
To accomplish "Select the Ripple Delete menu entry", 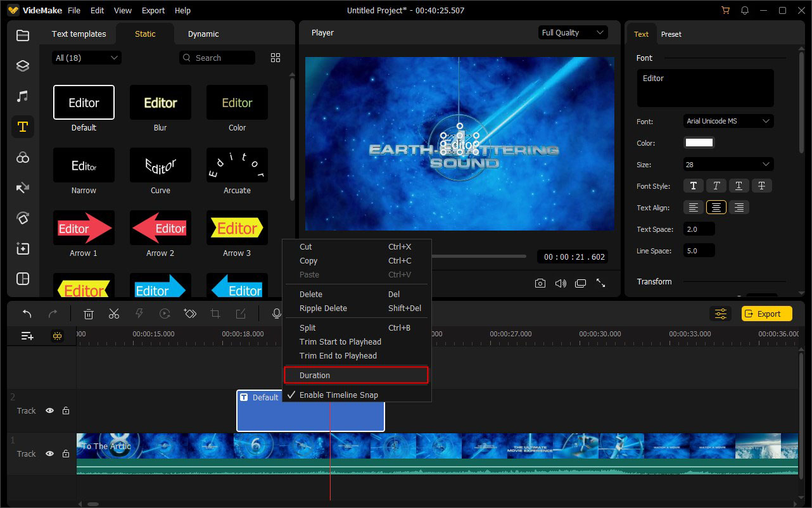I will [x=323, y=308].
